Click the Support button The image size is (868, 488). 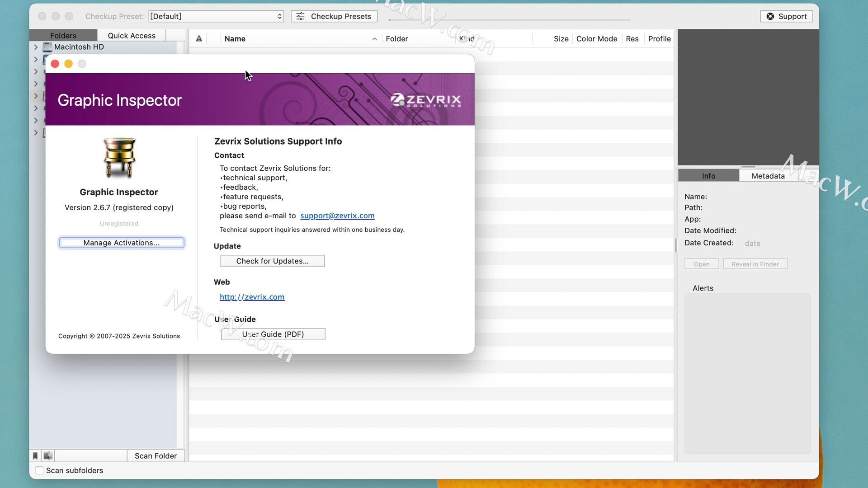click(787, 16)
